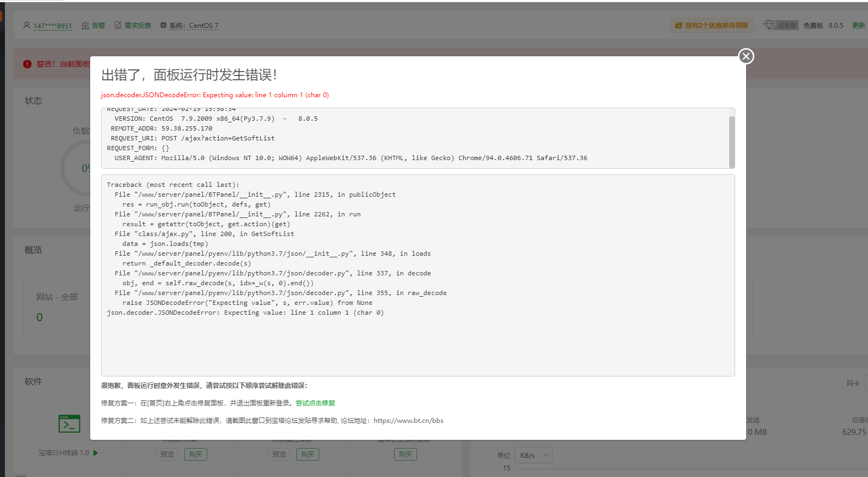Click the 软件 section heading
The image size is (868, 477).
[33, 381]
